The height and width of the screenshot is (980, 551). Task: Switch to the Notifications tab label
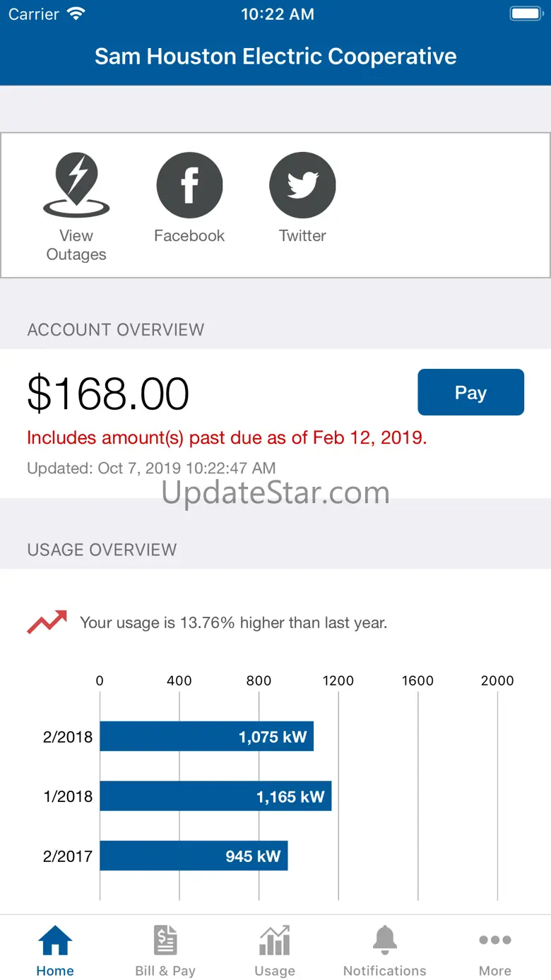385,971
